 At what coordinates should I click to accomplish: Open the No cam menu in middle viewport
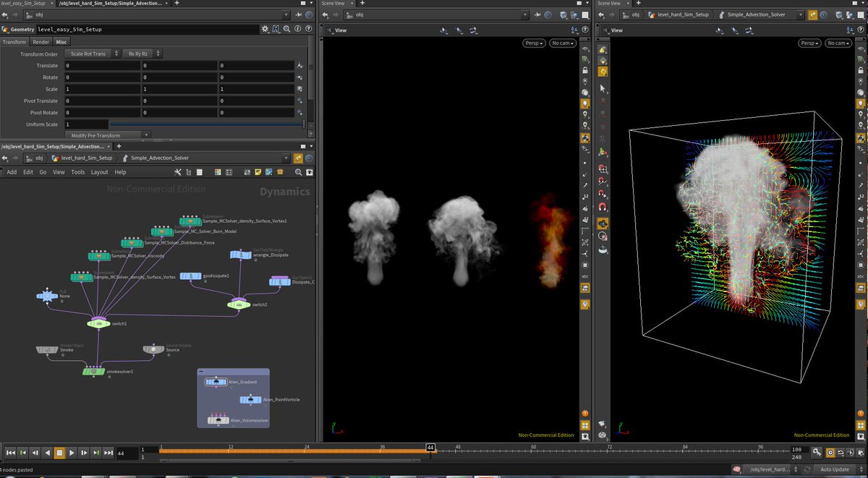click(x=561, y=43)
